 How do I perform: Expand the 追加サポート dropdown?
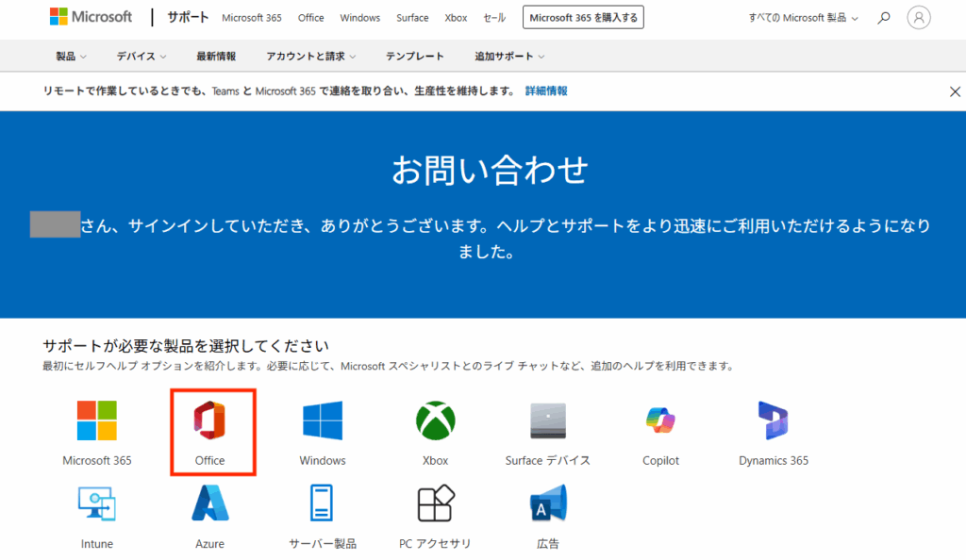click(508, 57)
